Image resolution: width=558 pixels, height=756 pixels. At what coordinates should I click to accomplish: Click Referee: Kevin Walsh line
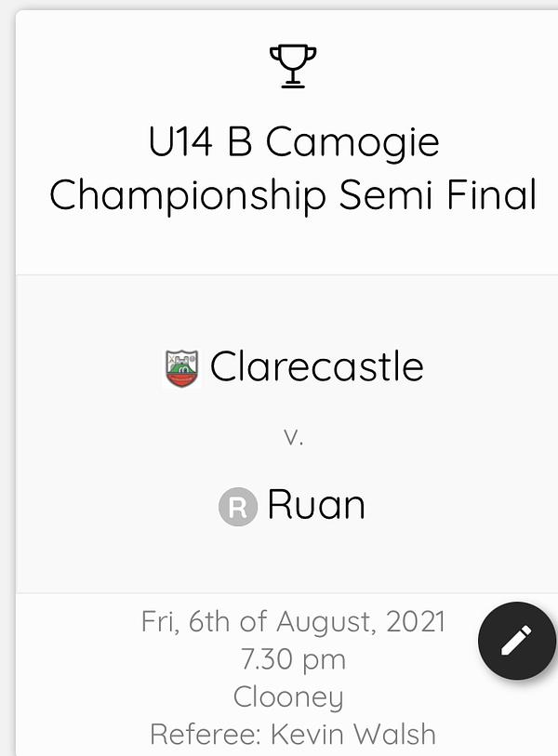pyautogui.click(x=293, y=734)
